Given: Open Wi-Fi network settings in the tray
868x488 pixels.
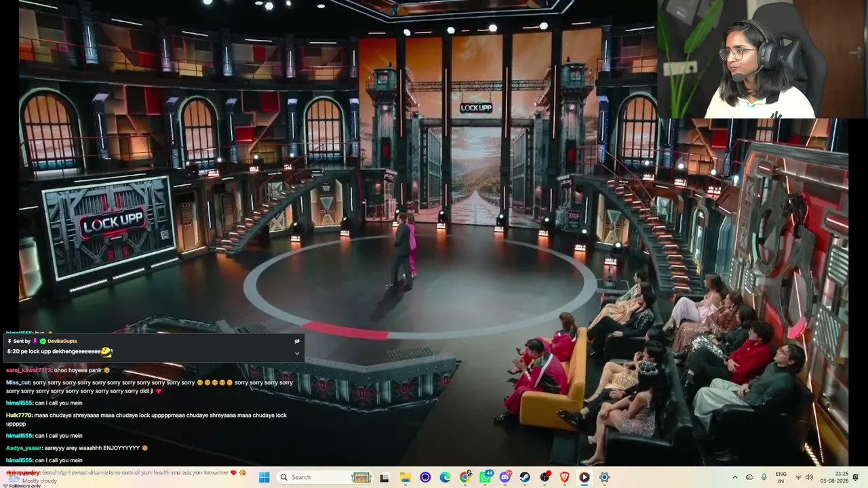Looking at the screenshot, I should coord(798,477).
